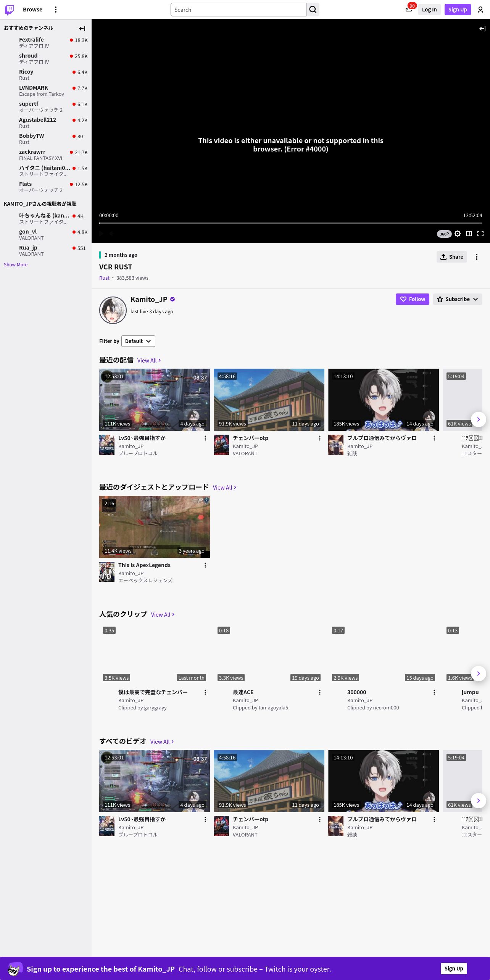490x980 pixels.
Task: Open options for 僕は最高で完璧なチェンバー clip
Action: (x=205, y=692)
